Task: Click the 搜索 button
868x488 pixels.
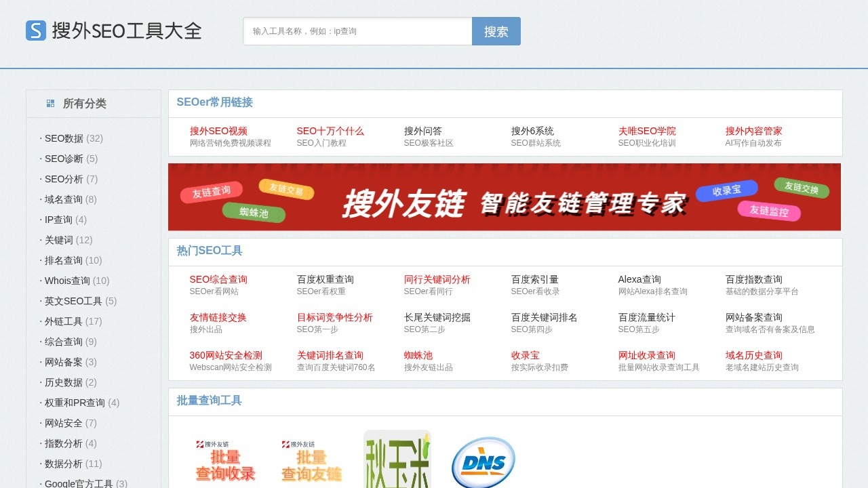Action: click(x=496, y=31)
